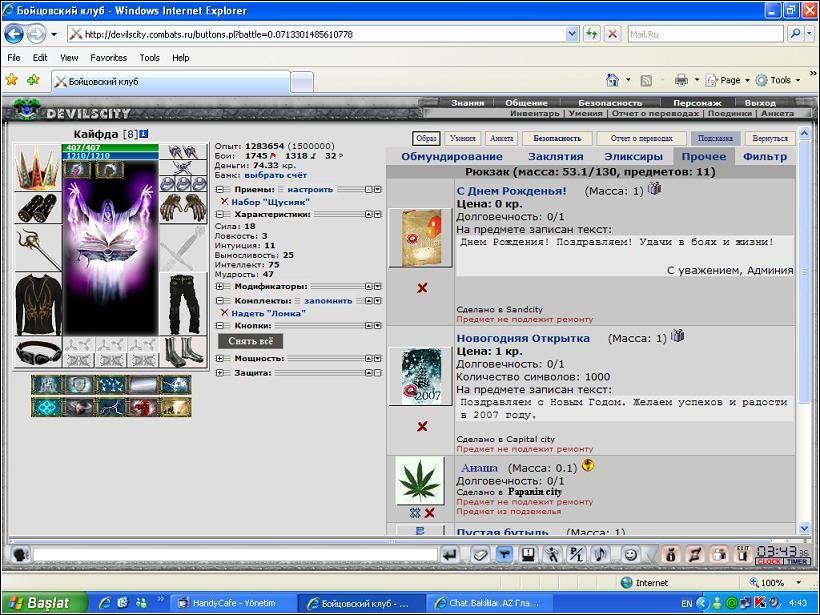Image resolution: width=820 pixels, height=615 pixels.
Task: Click the blue 1210/1210 mana bar
Action: click(x=110, y=155)
